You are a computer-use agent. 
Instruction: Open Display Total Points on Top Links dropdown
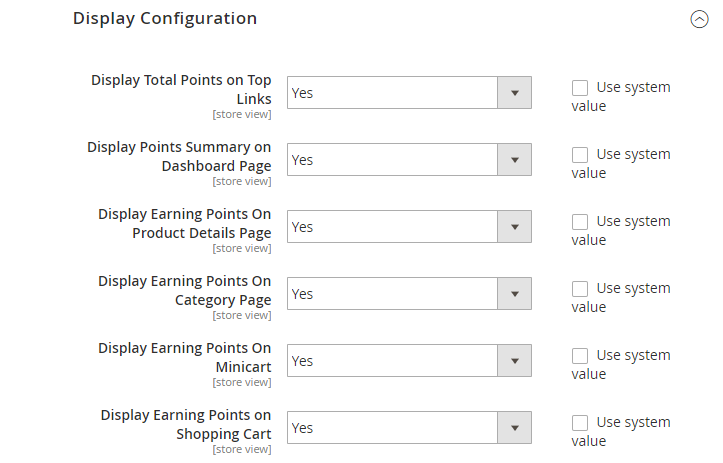[409, 93]
